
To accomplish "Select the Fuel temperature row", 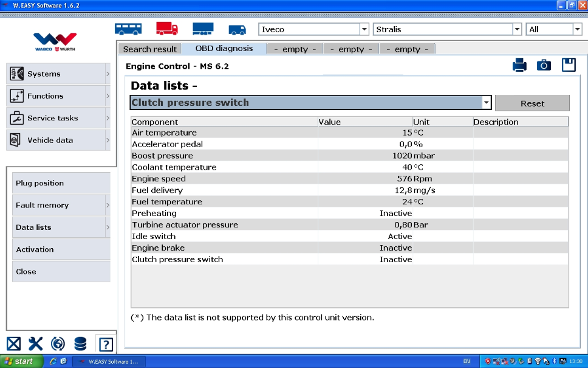I will coord(349,202).
